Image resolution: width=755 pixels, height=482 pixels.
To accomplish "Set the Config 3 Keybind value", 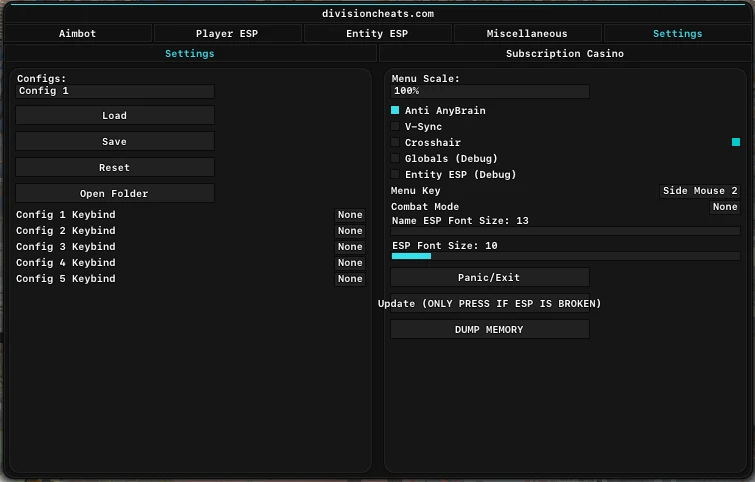I will click(350, 247).
